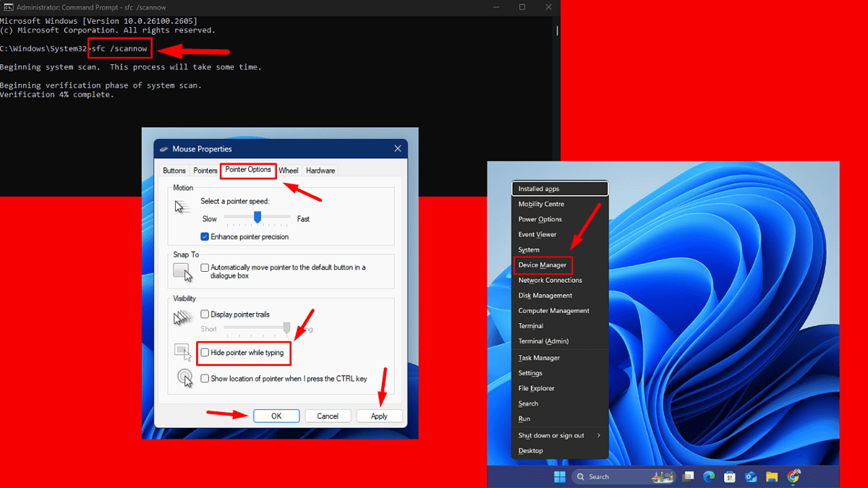Open Task View from the taskbar

pyautogui.click(x=689, y=476)
